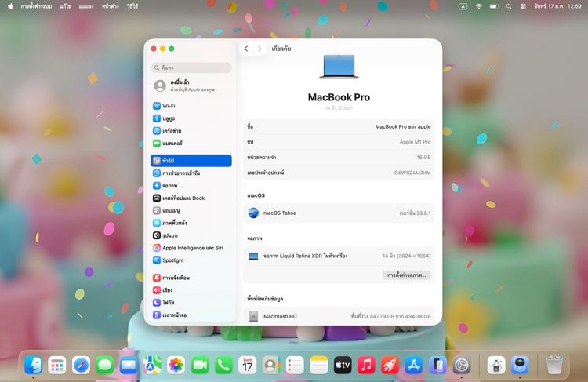Open Displays (จอภาพ) in the sidebar
This screenshot has width=588, height=382.
click(191, 185)
